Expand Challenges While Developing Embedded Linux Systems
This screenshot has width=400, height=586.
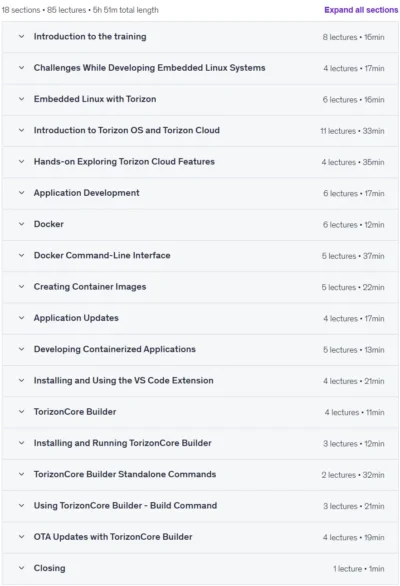pyautogui.click(x=200, y=68)
